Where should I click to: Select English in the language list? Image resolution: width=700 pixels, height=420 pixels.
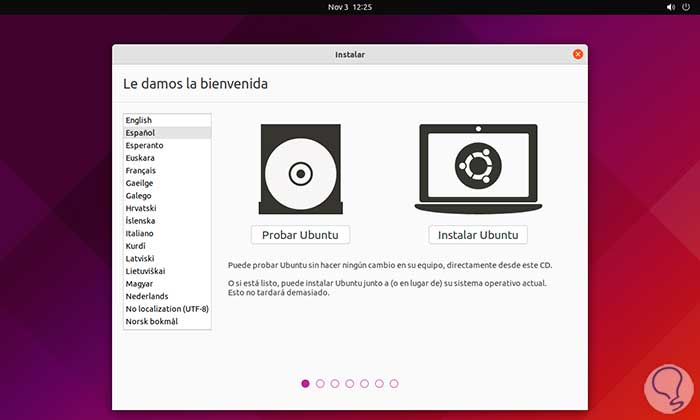click(x=167, y=120)
